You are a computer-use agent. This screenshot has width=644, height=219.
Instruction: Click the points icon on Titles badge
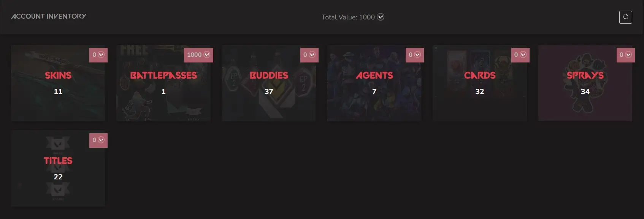click(101, 140)
